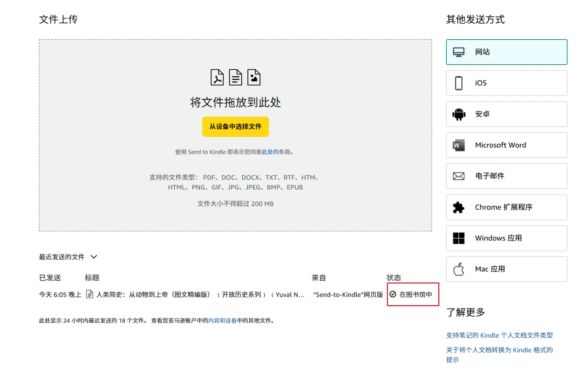Click the phone icon for iOS

(x=459, y=83)
